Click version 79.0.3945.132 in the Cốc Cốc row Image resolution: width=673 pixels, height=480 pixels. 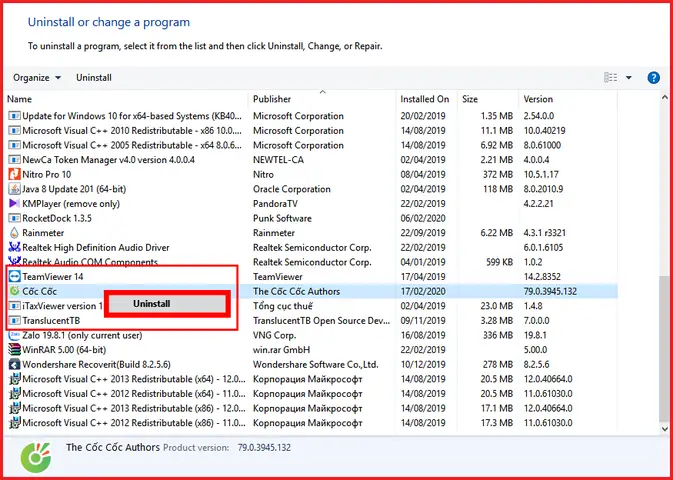point(550,292)
